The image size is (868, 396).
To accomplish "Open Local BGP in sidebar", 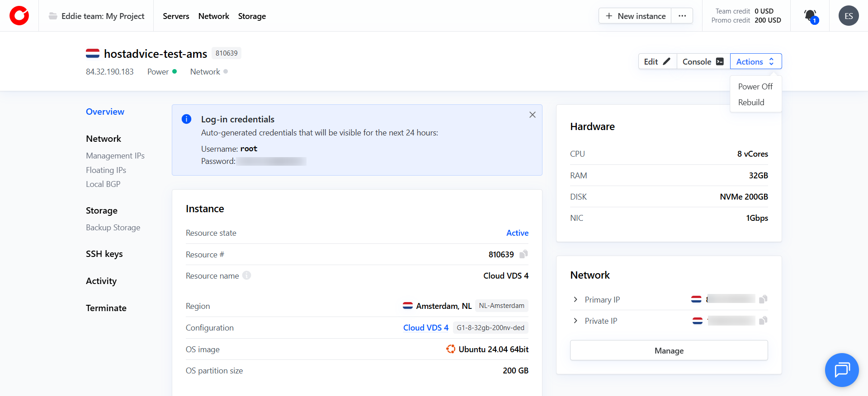I will click(x=103, y=184).
